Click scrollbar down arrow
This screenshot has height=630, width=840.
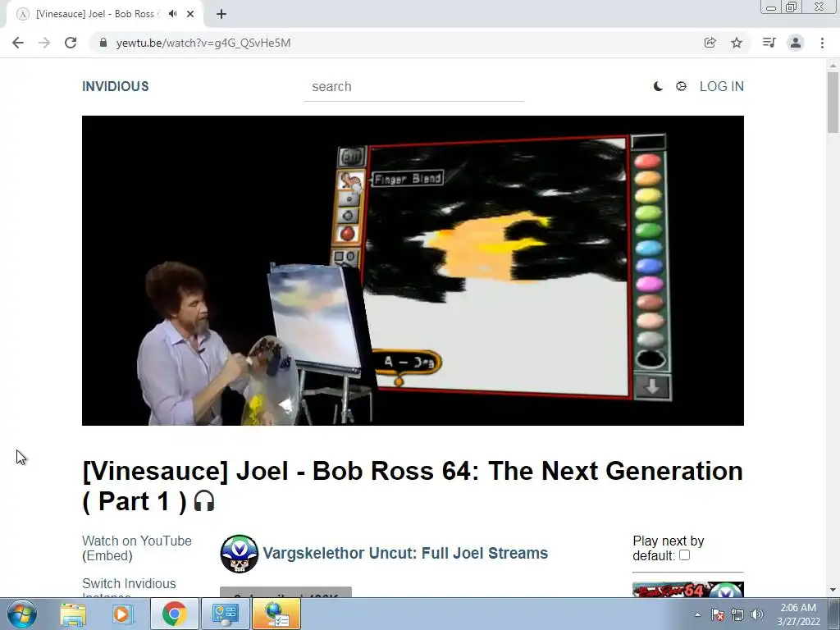pos(833,591)
